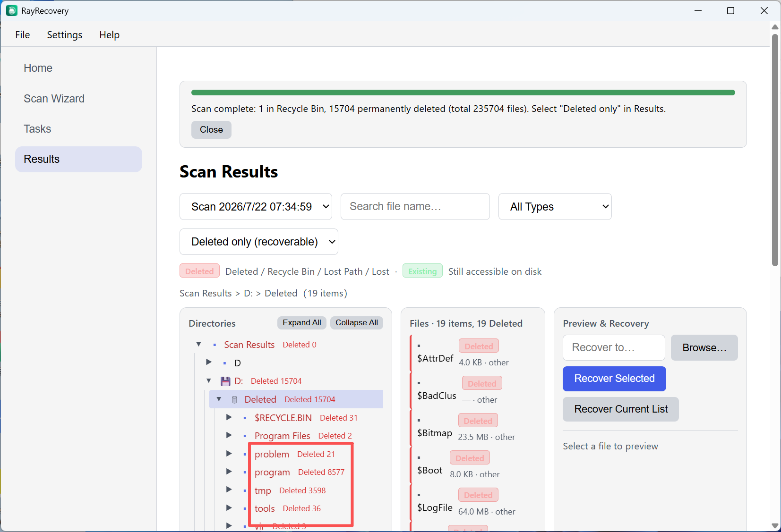Select the tmp folder in tree
This screenshot has width=781, height=532.
263,490
